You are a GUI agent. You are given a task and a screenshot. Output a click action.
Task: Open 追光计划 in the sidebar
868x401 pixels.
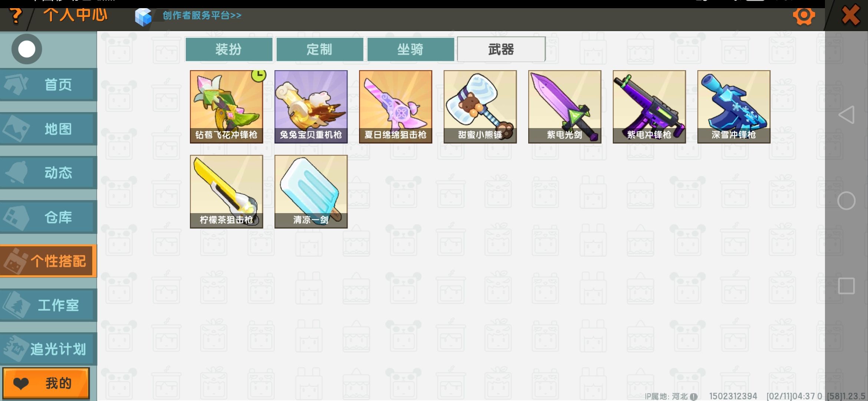tap(49, 349)
